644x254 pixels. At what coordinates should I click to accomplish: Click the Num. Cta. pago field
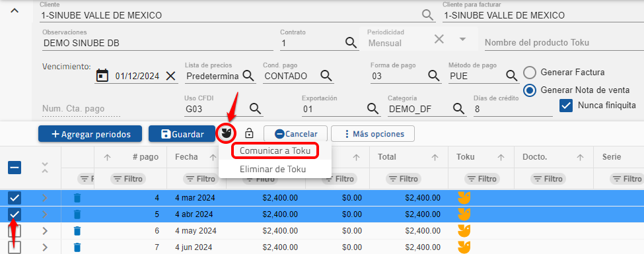[x=81, y=109]
